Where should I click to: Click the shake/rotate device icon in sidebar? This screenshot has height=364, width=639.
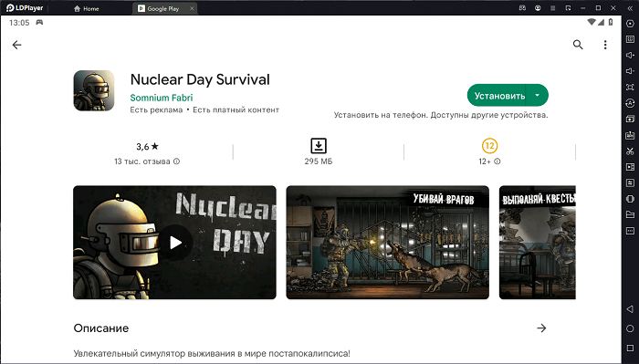[x=630, y=199]
